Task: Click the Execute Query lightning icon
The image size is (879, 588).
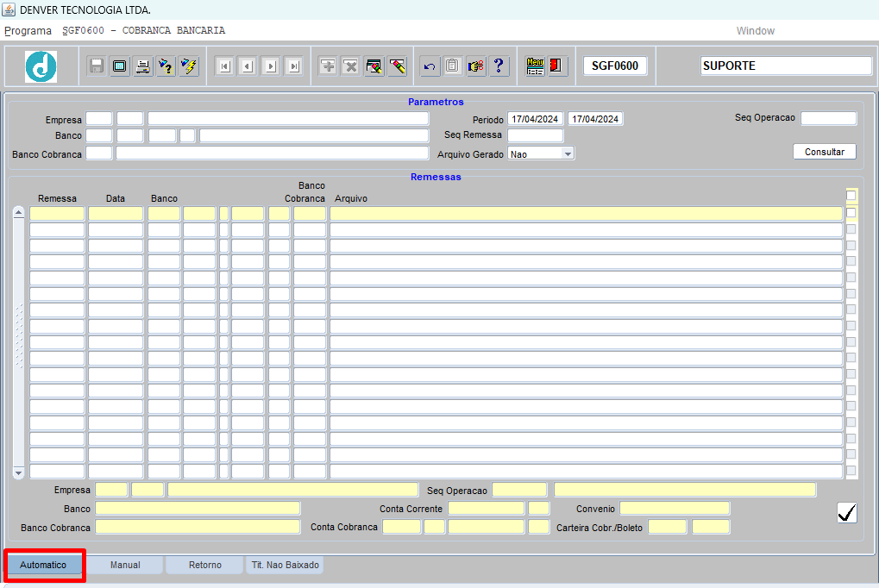Action: (190, 66)
